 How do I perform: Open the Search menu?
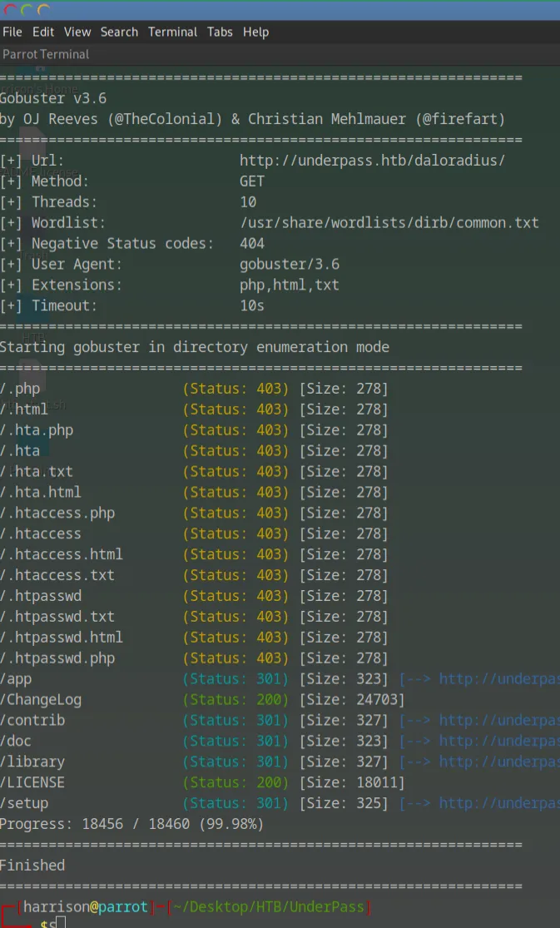point(119,32)
